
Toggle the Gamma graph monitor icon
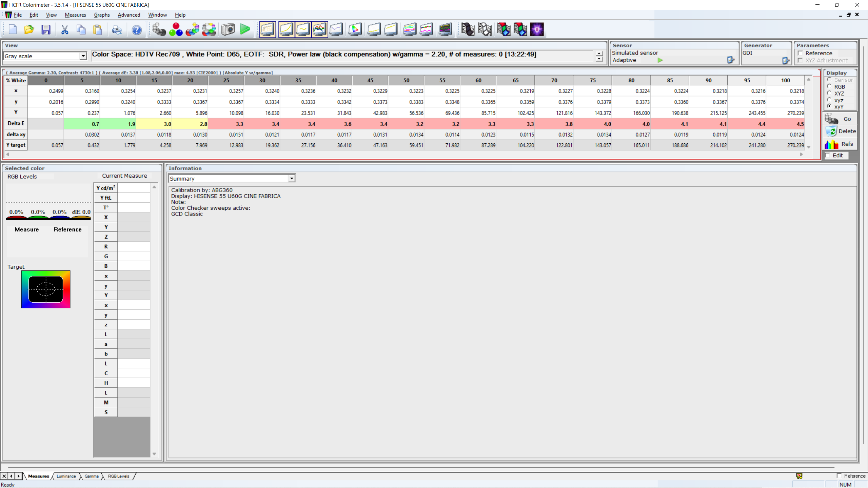tap(303, 29)
